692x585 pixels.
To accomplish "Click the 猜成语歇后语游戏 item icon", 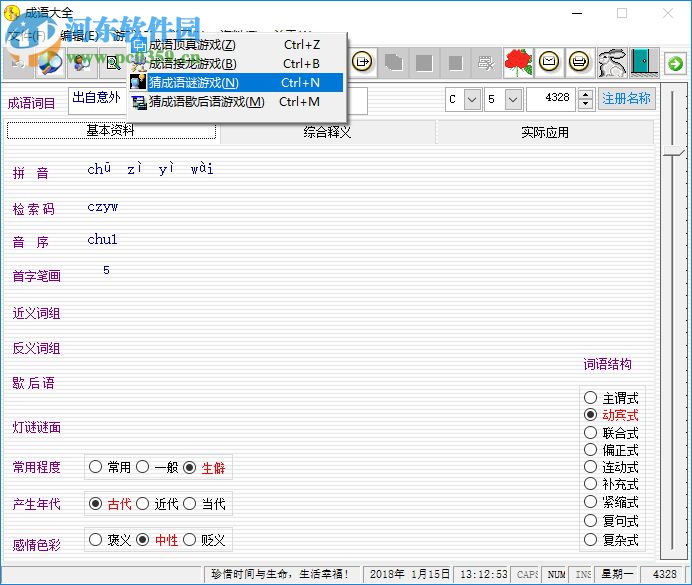I will click(x=139, y=102).
